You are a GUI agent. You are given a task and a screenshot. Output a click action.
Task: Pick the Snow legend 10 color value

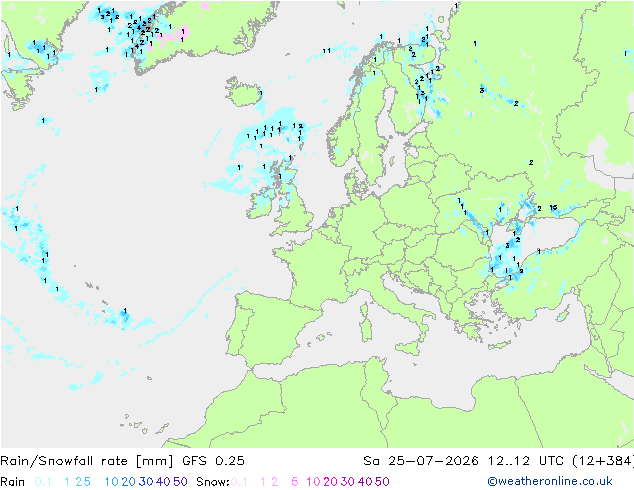313,482
